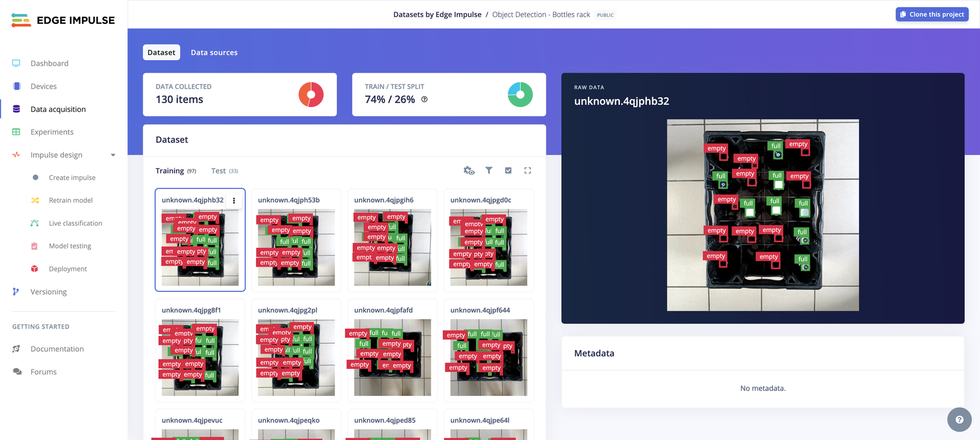This screenshot has height=440, width=980.
Task: Click the Retrain model shuffle icon
Action: tap(35, 200)
